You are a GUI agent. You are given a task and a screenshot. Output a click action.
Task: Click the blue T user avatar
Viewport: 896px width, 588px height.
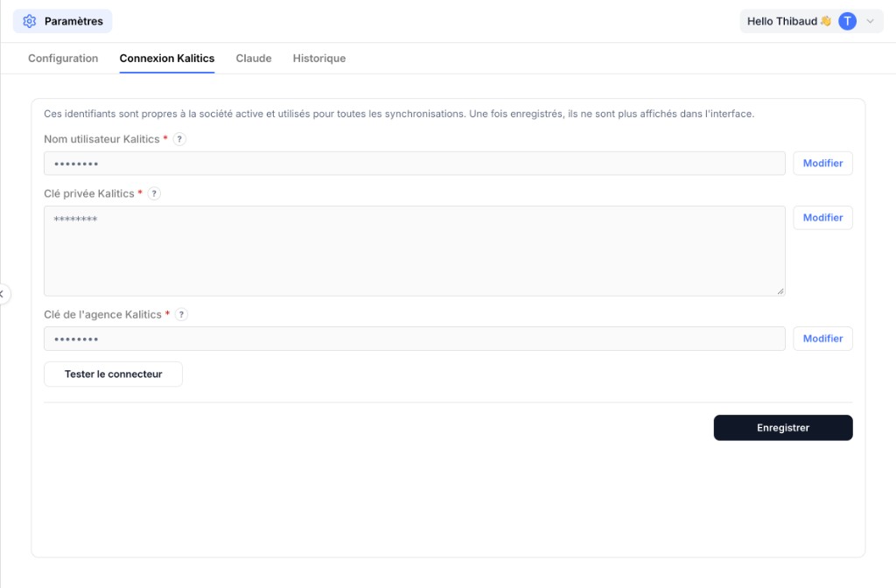click(x=847, y=21)
